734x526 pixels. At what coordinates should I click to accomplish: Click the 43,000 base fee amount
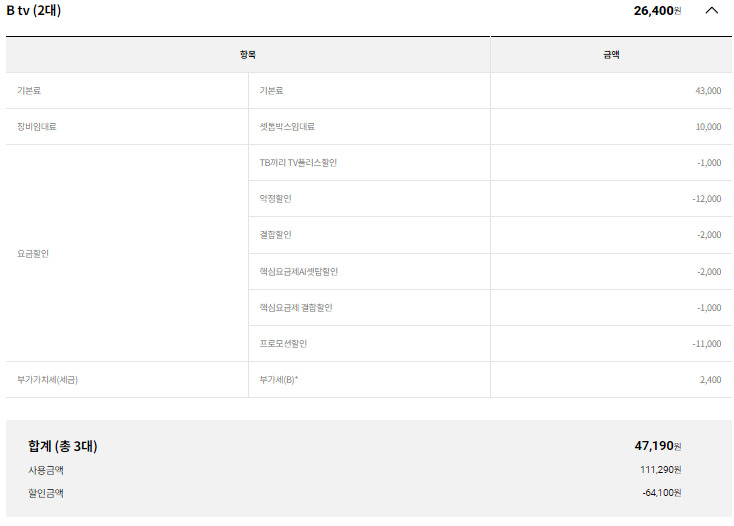(x=707, y=91)
